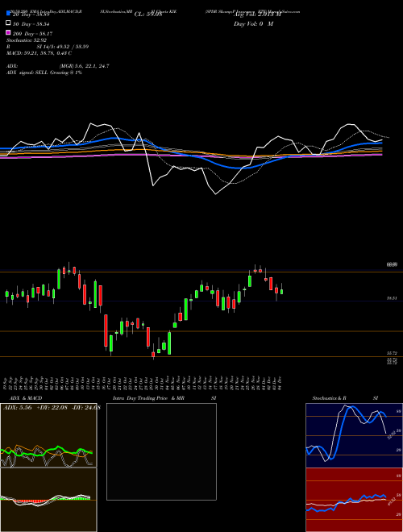The width and height of the screenshot is (403, 532).
Task: Click the 'Intra Day Trading Price & MR' title
Action: coord(148,398)
